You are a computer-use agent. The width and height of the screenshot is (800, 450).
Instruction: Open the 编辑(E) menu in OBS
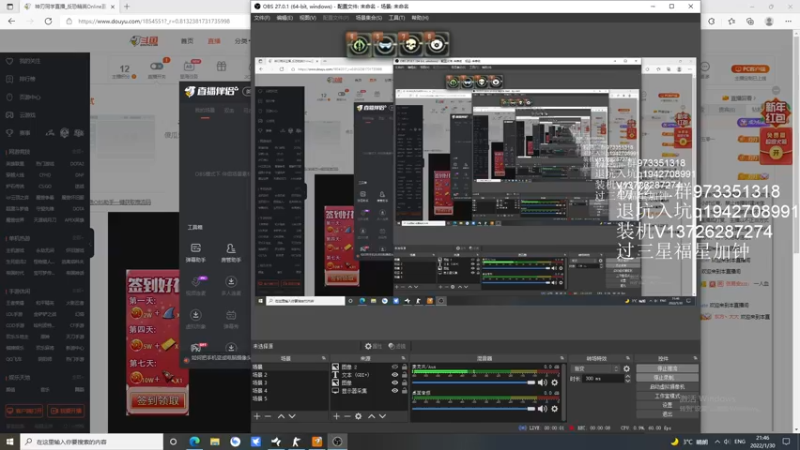click(285, 18)
